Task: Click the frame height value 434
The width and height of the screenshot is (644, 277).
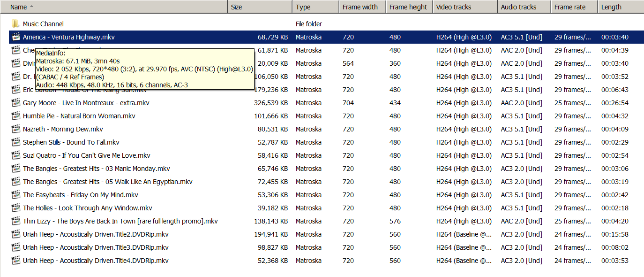Action: click(x=395, y=103)
